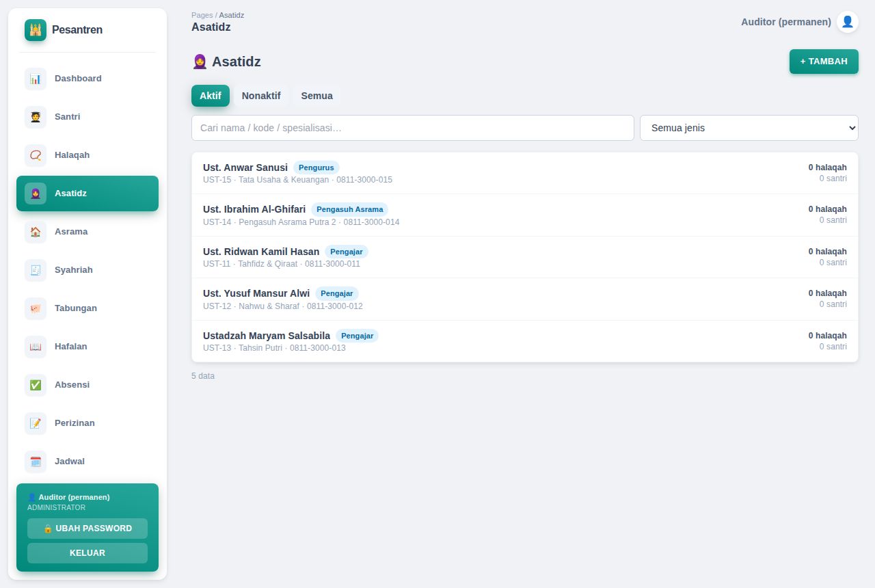The width and height of the screenshot is (875, 588).
Task: Click the Auditor (permanen) name in header
Action: [786, 22]
